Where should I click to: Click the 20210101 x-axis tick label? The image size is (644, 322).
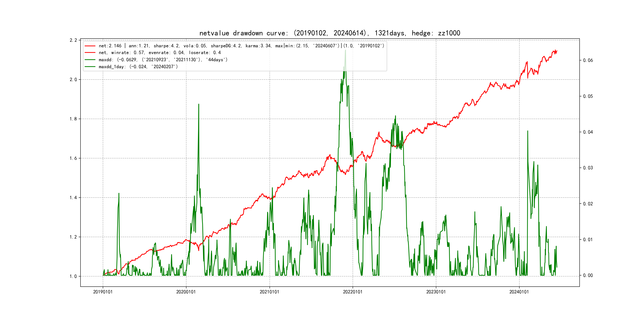[x=269, y=292]
